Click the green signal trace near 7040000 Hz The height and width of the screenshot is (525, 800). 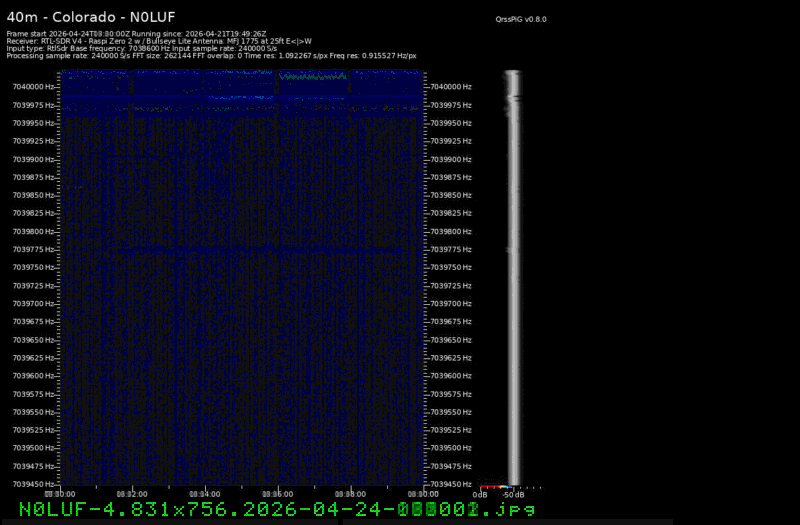(313, 75)
